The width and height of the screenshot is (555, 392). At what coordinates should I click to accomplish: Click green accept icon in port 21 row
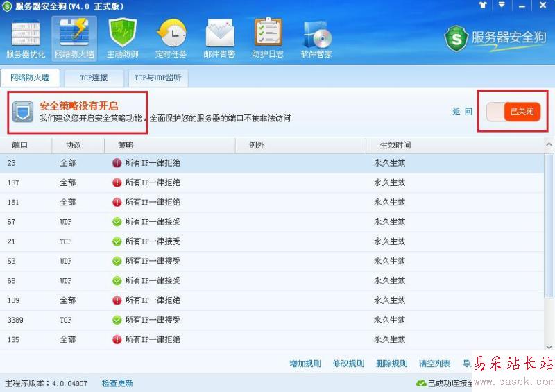117,242
